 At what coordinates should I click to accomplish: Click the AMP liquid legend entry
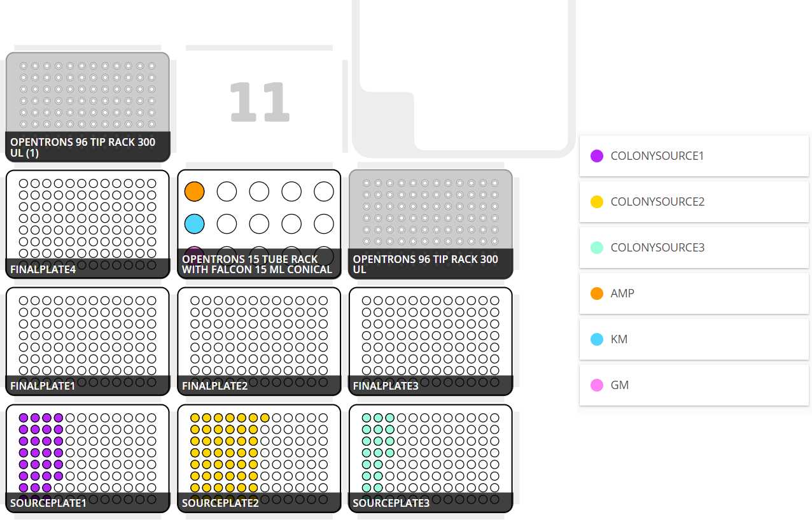622,294
